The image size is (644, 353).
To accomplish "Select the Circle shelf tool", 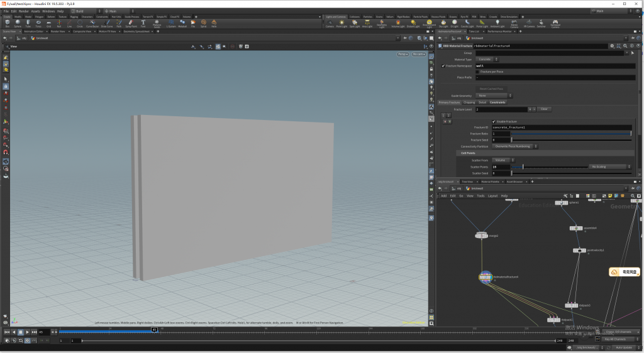I will click(x=80, y=23).
